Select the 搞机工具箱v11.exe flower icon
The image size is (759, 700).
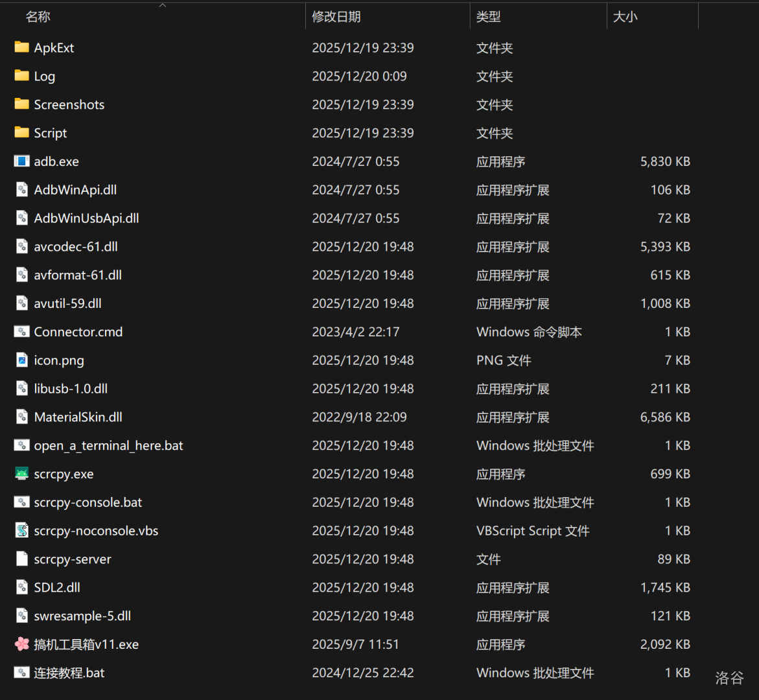tap(22, 644)
